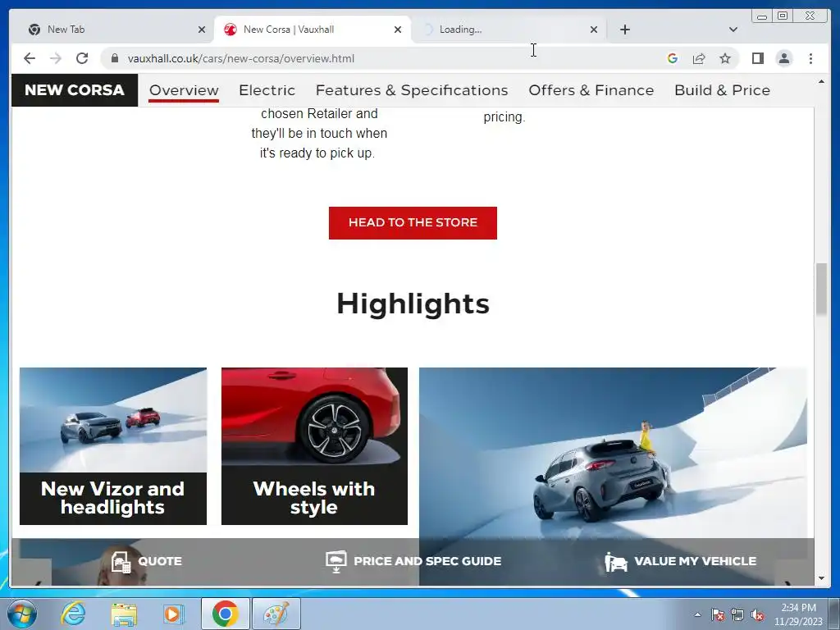The height and width of the screenshot is (630, 840).
Task: Open network status tray icon
Action: coord(737,614)
